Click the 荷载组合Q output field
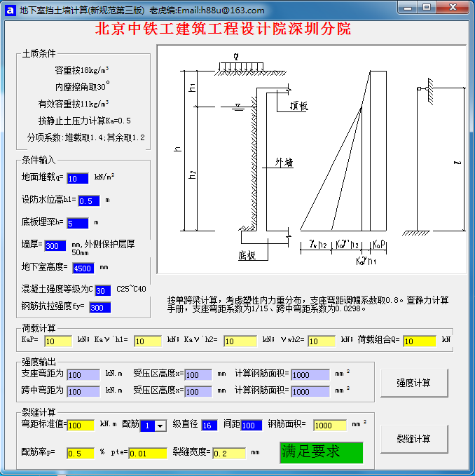Screen dimensions: 475x476 [x=420, y=341]
